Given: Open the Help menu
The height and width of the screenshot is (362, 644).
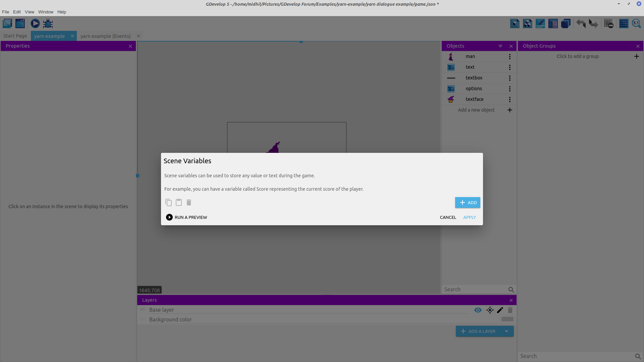Looking at the screenshot, I should click(x=61, y=12).
